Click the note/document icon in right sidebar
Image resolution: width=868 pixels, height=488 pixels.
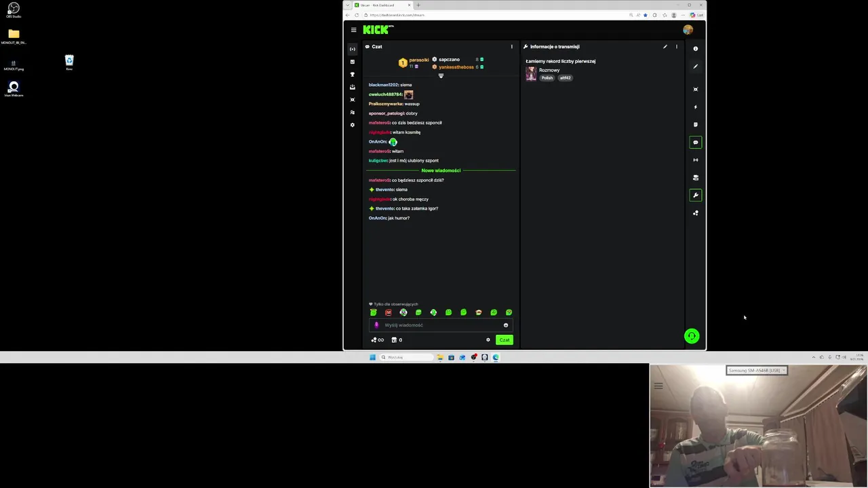click(x=695, y=125)
